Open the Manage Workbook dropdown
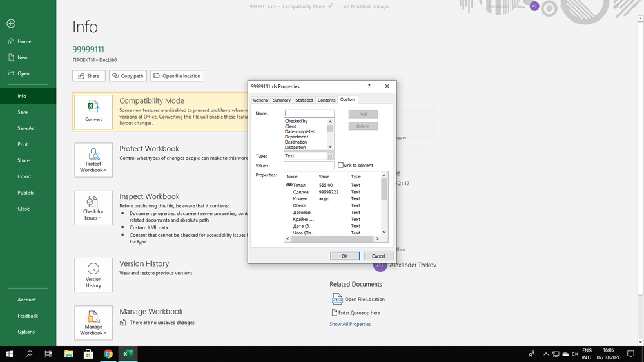 coord(93,323)
